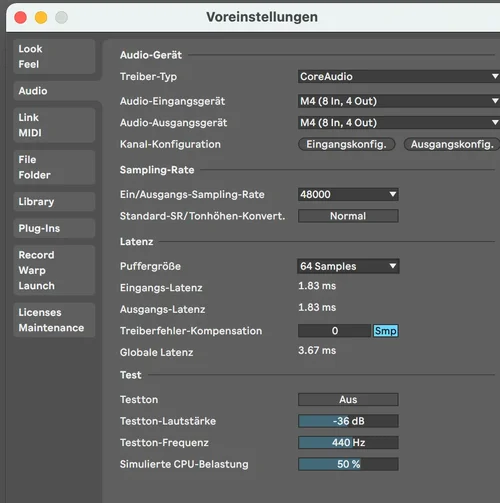The image size is (500, 503).
Task: Click the Audio-Ausgangsgerät label
Action: click(174, 123)
